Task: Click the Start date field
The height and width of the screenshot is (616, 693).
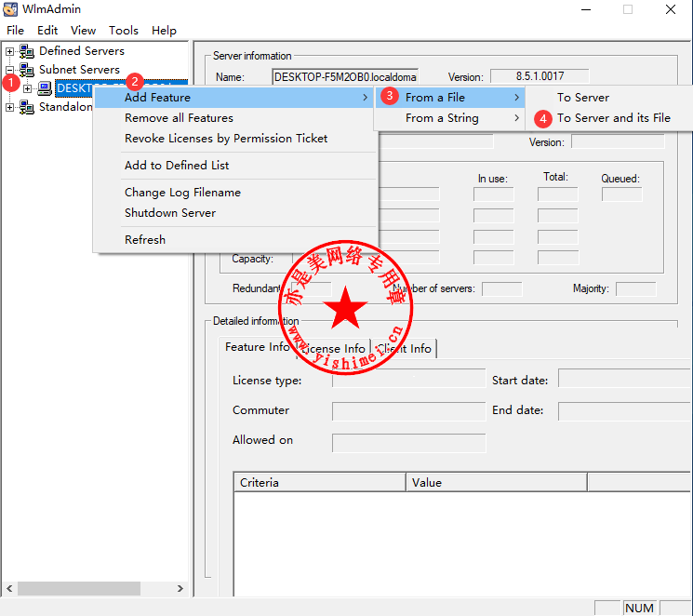Action: 624,379
